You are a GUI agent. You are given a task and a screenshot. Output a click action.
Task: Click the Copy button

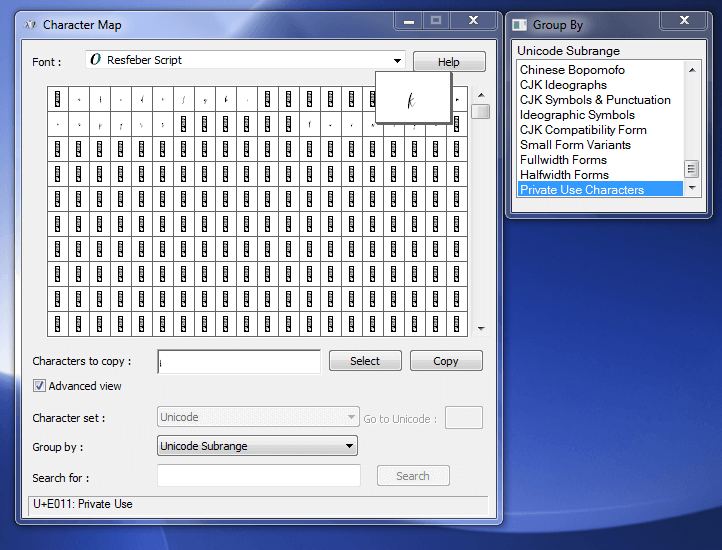446,361
